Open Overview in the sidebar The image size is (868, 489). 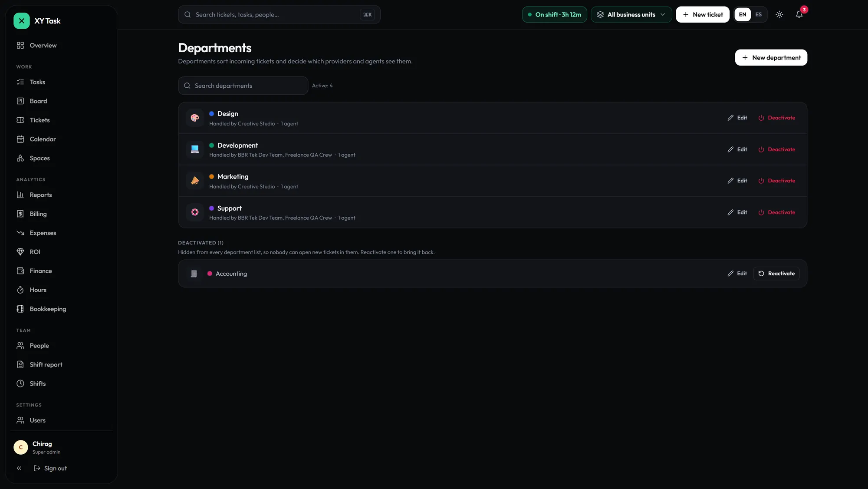61,46
